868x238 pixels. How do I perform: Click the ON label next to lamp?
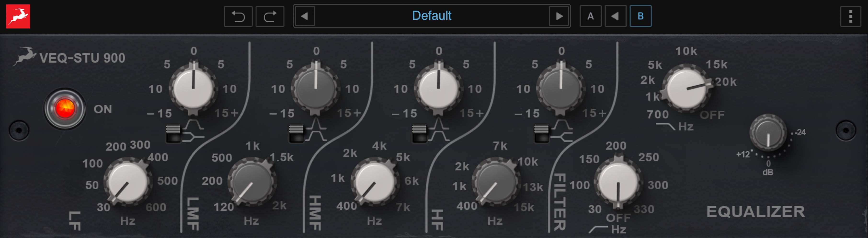103,109
